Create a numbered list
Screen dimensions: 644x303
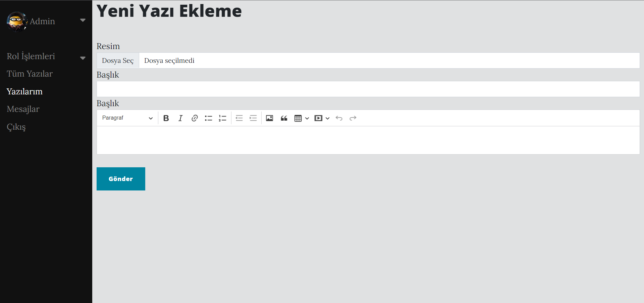[x=223, y=118]
